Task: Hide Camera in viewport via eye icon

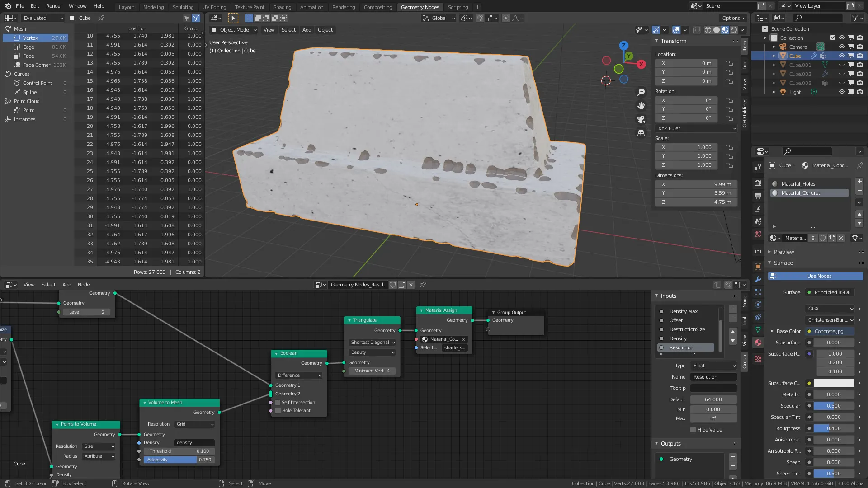Action: pyautogui.click(x=842, y=47)
